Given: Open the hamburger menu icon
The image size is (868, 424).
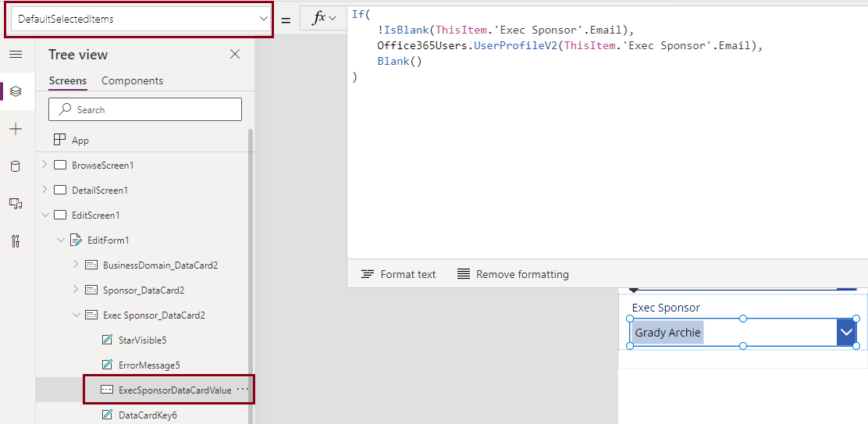Looking at the screenshot, I should pos(16,54).
